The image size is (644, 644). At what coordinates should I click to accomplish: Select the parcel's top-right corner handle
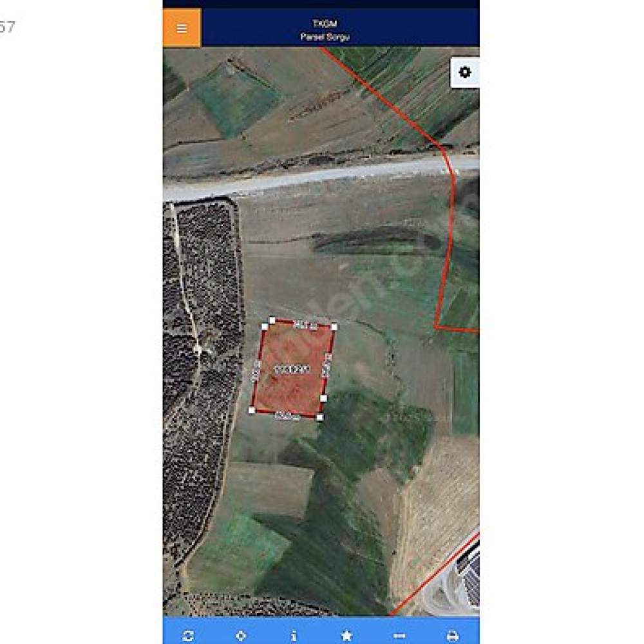click(334, 327)
